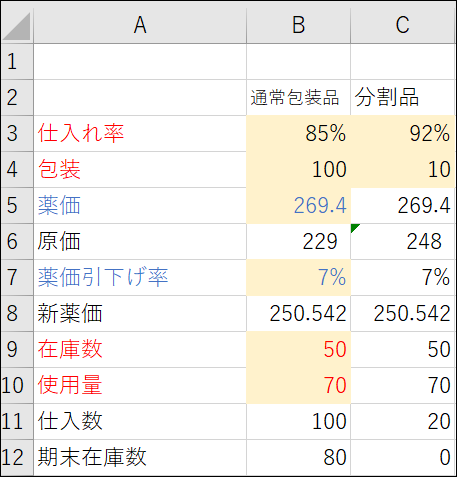Click 期末在庫数 value 0

point(403,457)
